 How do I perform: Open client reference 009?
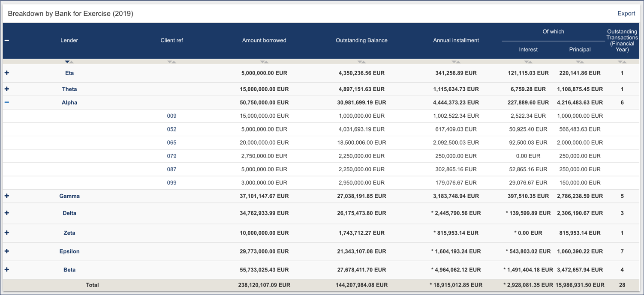coord(172,116)
